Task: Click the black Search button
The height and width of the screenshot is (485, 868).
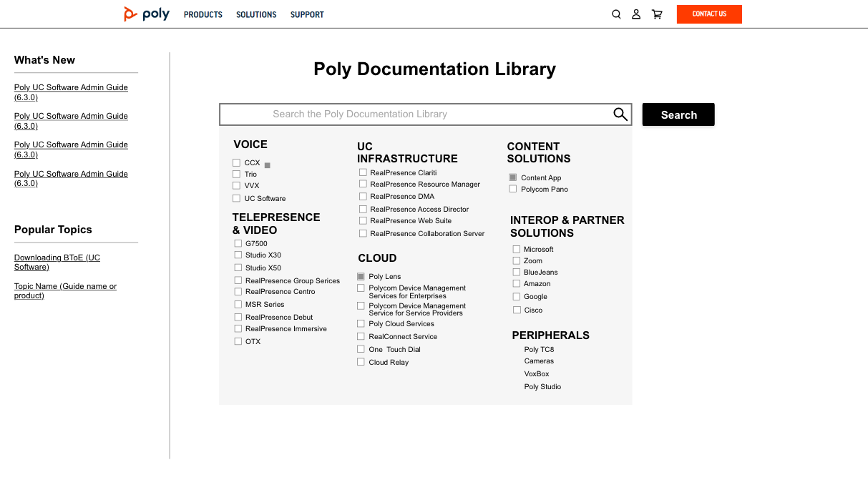Action: 678,114
